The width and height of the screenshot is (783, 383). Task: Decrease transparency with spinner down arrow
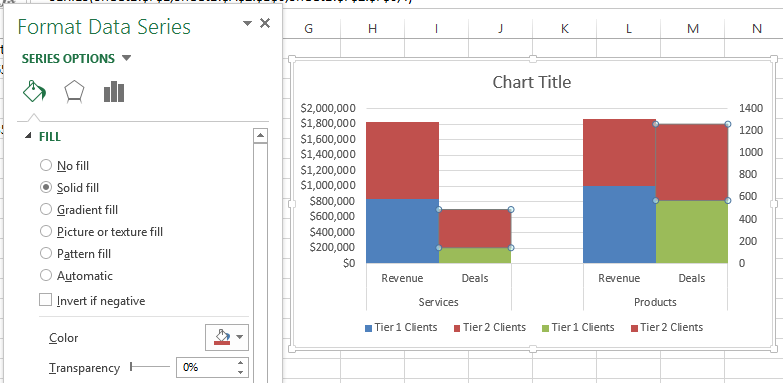click(x=241, y=372)
